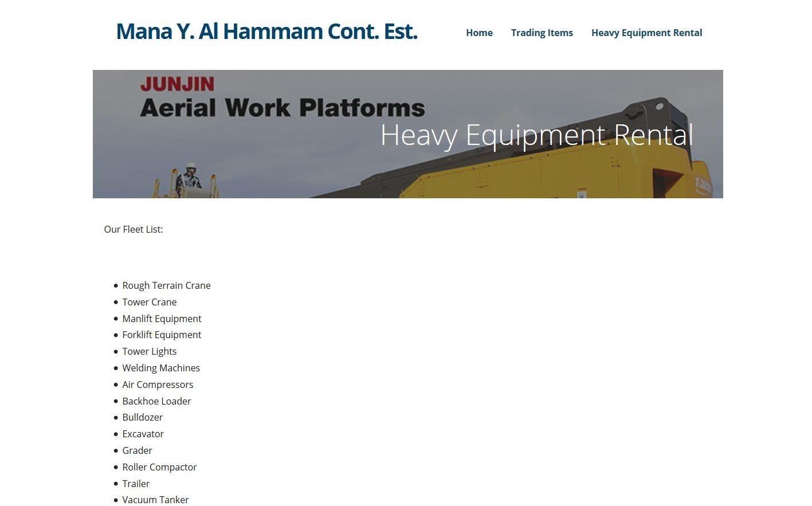Open the Trading Items menu
The height and width of the screenshot is (506, 812).
[x=542, y=33]
